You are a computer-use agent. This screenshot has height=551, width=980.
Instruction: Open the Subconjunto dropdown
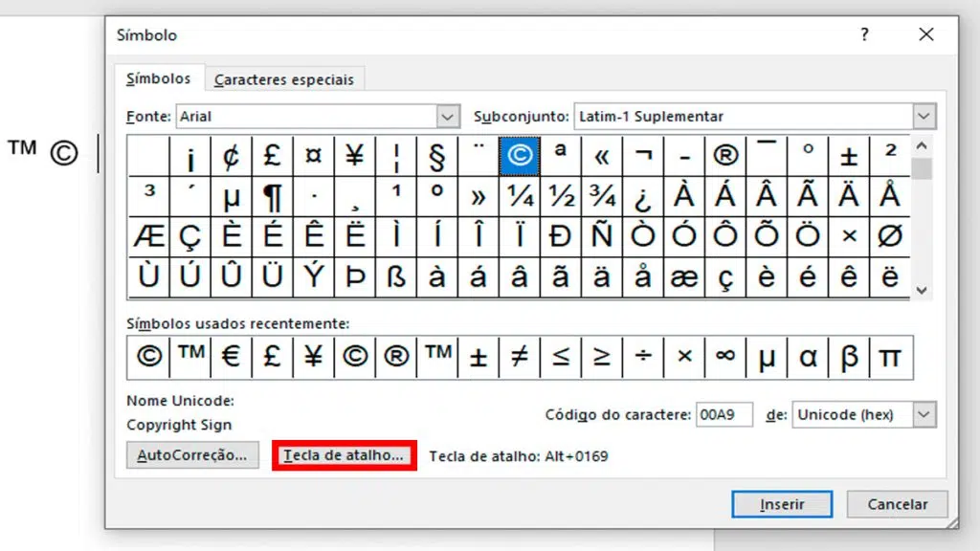924,116
